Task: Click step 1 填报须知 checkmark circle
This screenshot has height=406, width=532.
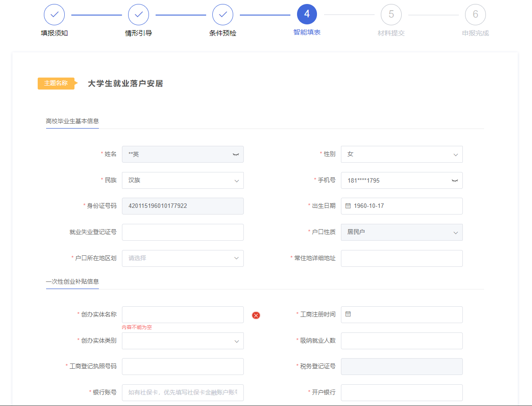Action: 54,15
